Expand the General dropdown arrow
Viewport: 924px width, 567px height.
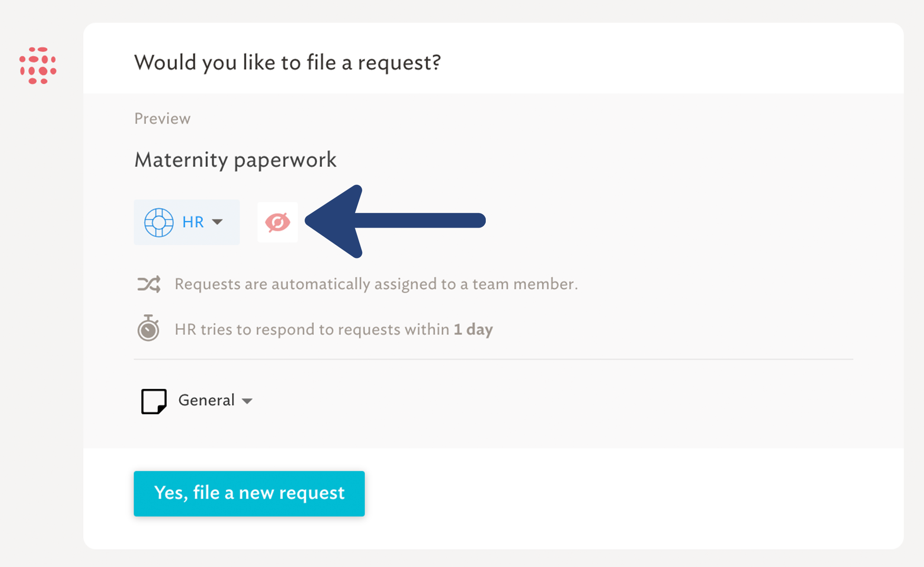point(247,401)
